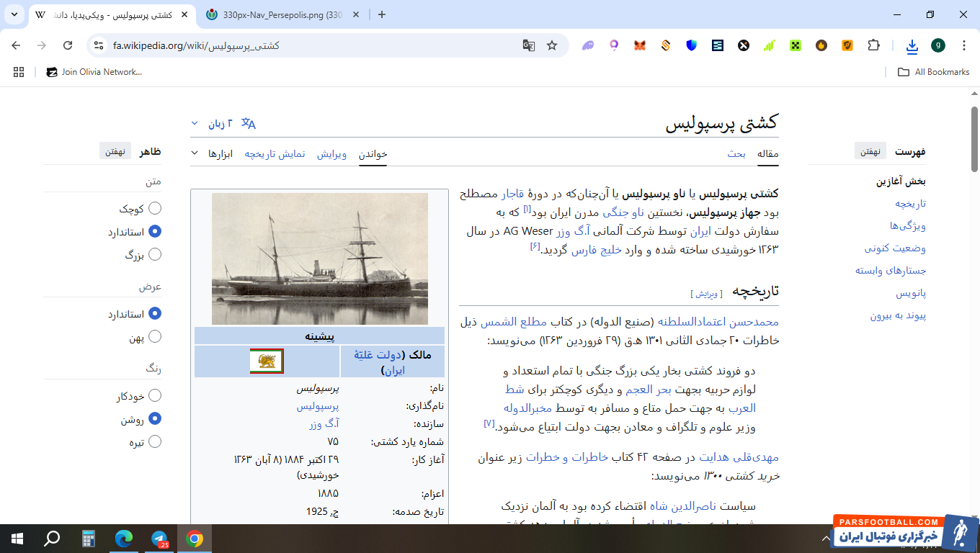Open the Chrome tab search dropdown arrow
This screenshot has height=553, width=980.
(16, 14)
